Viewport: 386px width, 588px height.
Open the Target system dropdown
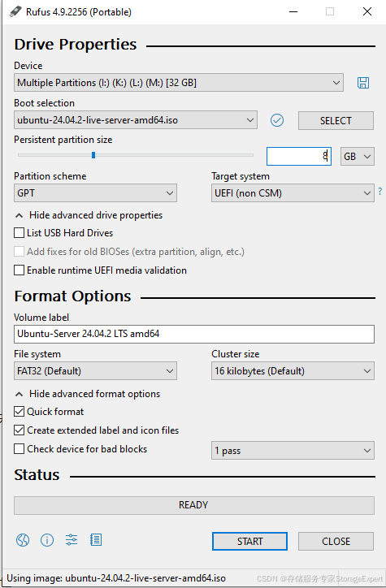pos(293,193)
